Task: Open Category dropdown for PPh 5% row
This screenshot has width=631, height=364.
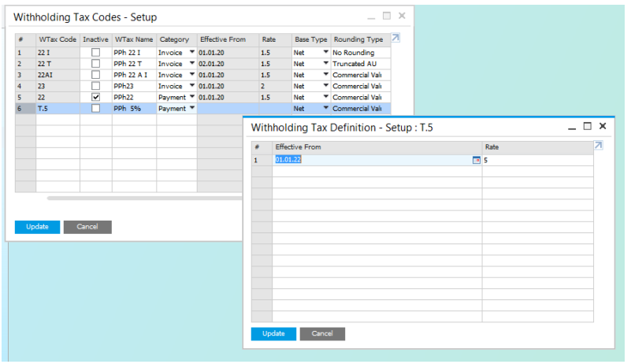Action: coord(192,108)
